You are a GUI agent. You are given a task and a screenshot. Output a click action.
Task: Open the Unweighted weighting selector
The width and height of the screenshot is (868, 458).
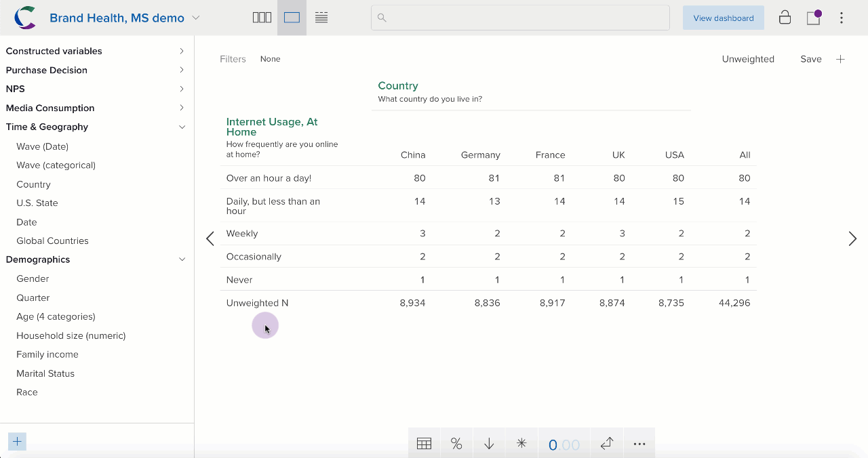click(748, 59)
